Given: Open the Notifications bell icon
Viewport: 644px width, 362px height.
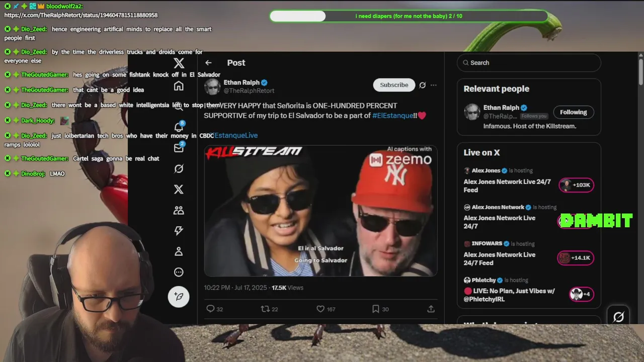Looking at the screenshot, I should pos(179,127).
